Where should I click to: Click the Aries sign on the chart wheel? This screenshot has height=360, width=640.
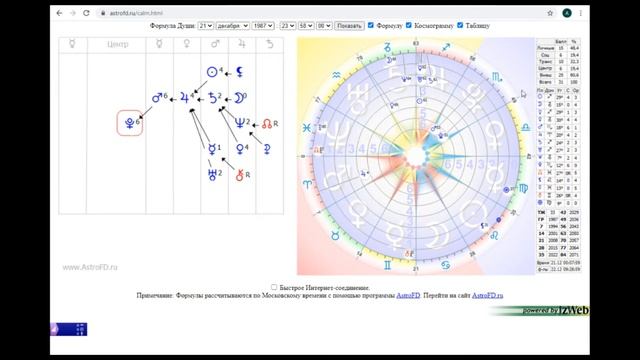(307, 184)
